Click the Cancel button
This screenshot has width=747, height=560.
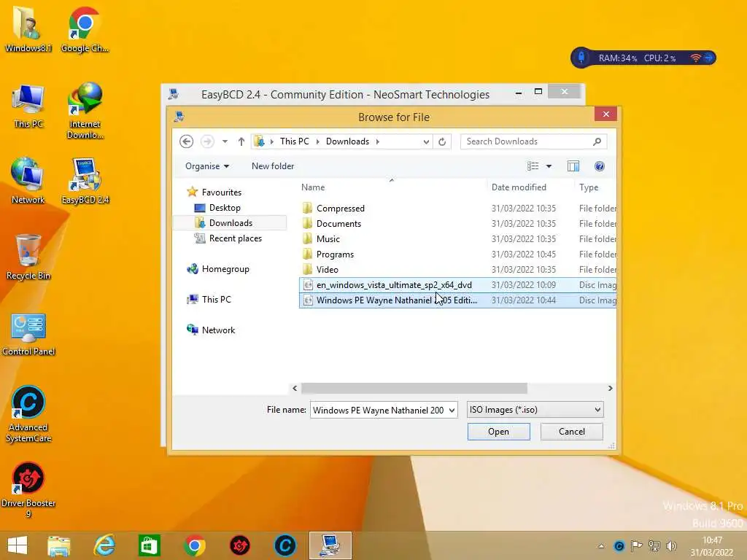click(572, 432)
